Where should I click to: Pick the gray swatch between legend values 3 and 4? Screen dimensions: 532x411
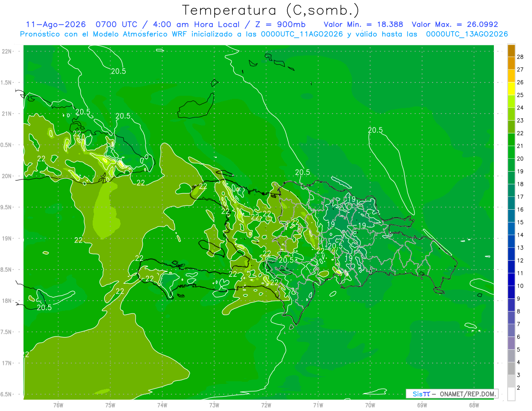[x=511, y=369]
